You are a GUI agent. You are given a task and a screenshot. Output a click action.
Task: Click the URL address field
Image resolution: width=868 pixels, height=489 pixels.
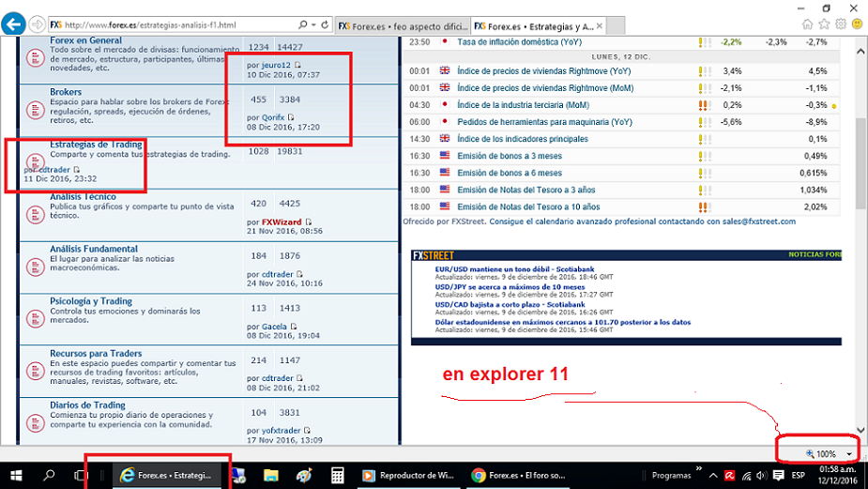(178, 24)
